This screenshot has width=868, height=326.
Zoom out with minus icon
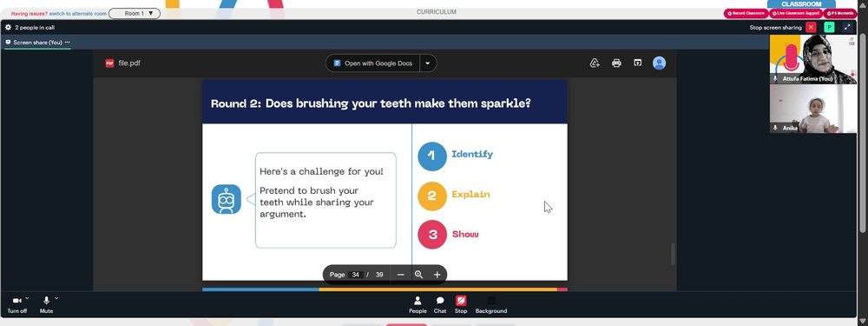click(x=401, y=275)
